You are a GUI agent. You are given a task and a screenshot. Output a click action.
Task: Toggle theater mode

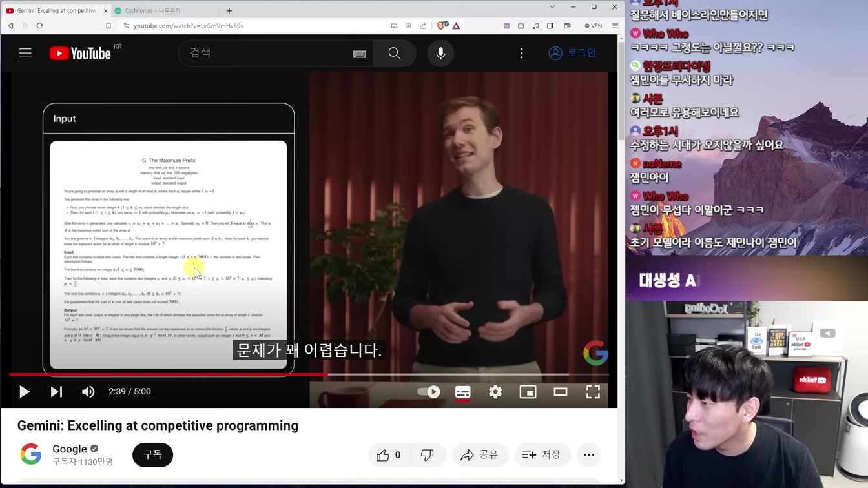click(561, 392)
